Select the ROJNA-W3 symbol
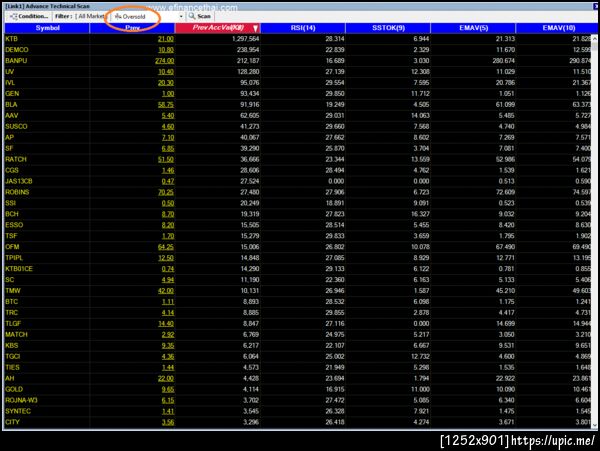This screenshot has height=451, width=600. point(21,401)
